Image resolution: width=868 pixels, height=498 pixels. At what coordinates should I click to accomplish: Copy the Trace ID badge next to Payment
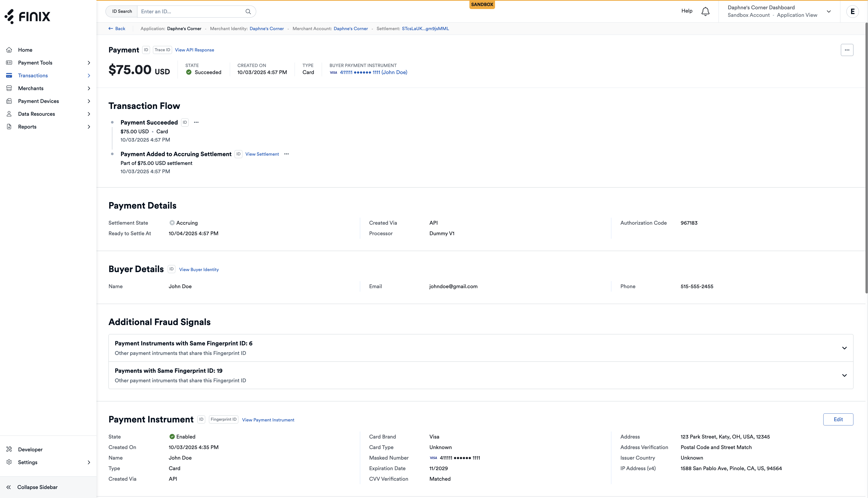pos(162,50)
